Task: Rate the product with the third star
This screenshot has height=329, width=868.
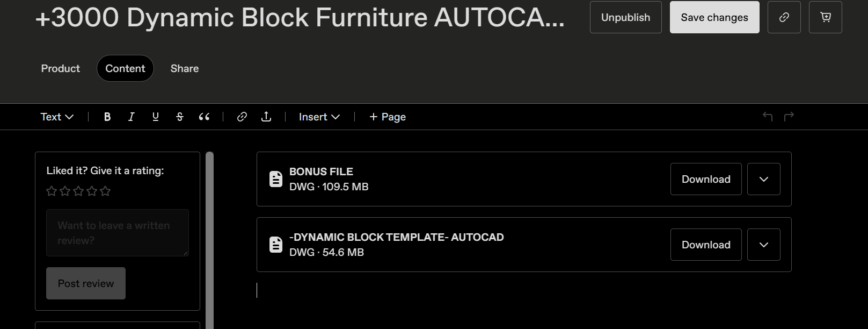Action: tap(78, 191)
